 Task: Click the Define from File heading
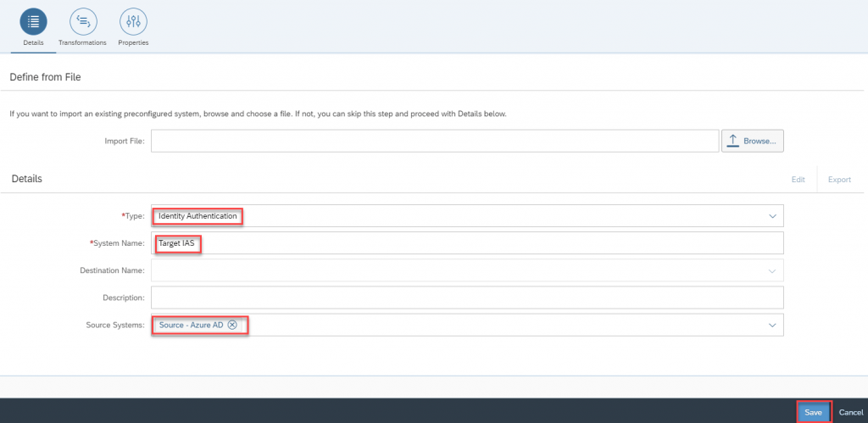click(46, 77)
